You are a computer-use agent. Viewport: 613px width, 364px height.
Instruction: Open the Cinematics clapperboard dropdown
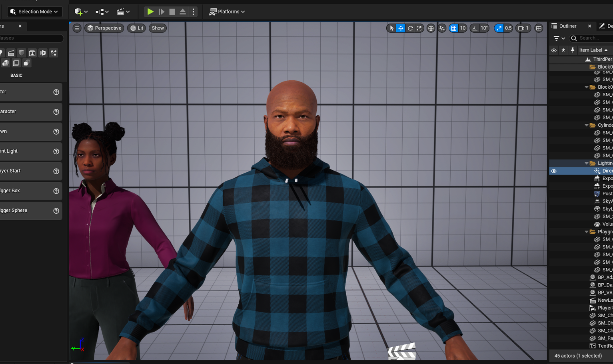(x=123, y=12)
